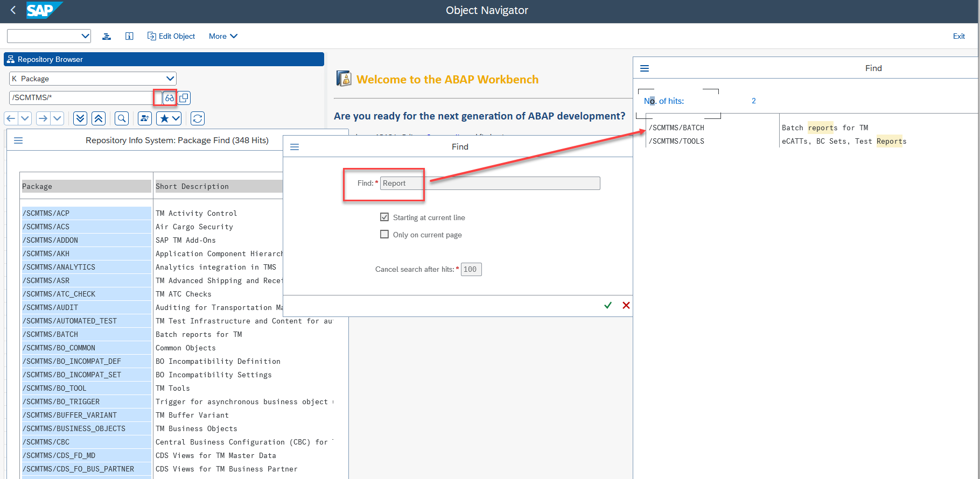The height and width of the screenshot is (479, 980).
Task: Toggle the Starting at current line checkbox
Action: (384, 217)
